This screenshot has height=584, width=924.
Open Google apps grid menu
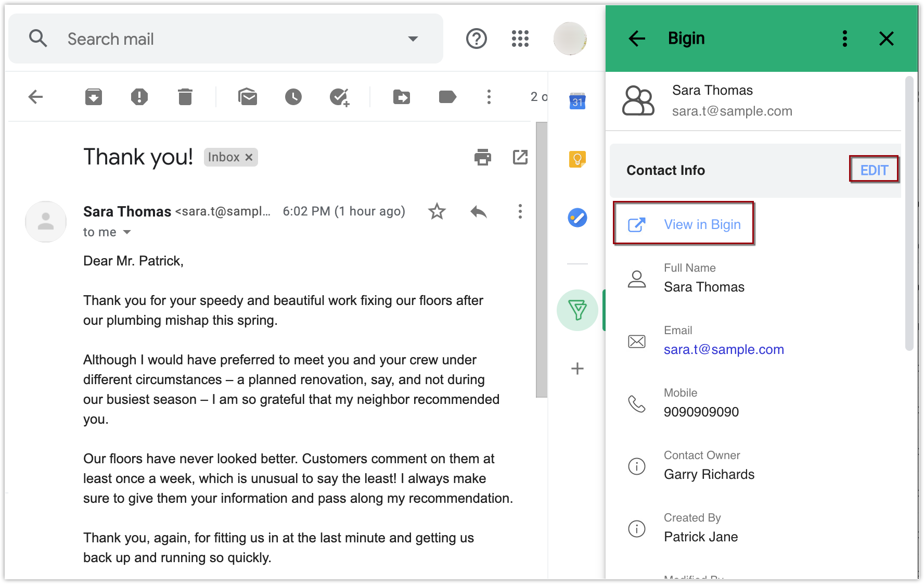pyautogui.click(x=520, y=39)
